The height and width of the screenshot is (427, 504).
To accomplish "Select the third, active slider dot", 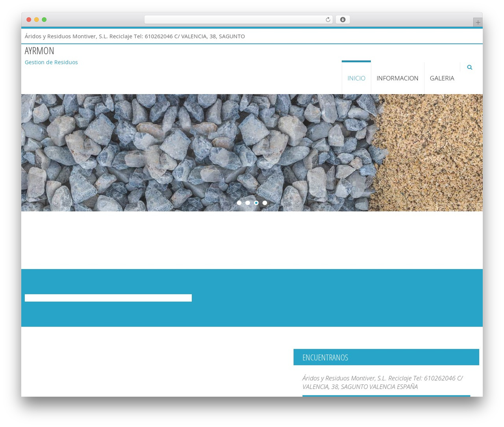I will tap(256, 203).
